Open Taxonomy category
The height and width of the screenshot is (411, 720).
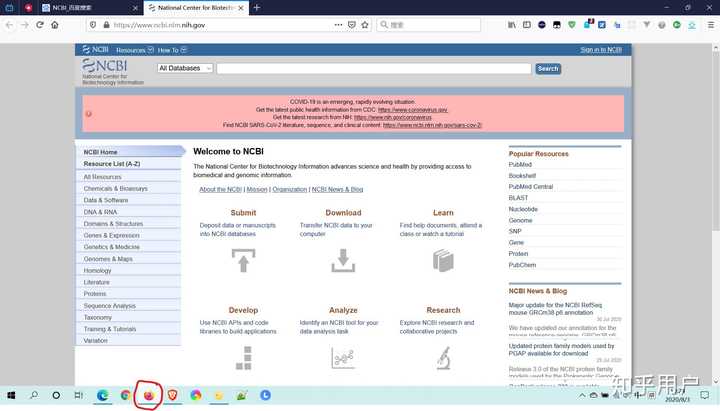pos(97,317)
